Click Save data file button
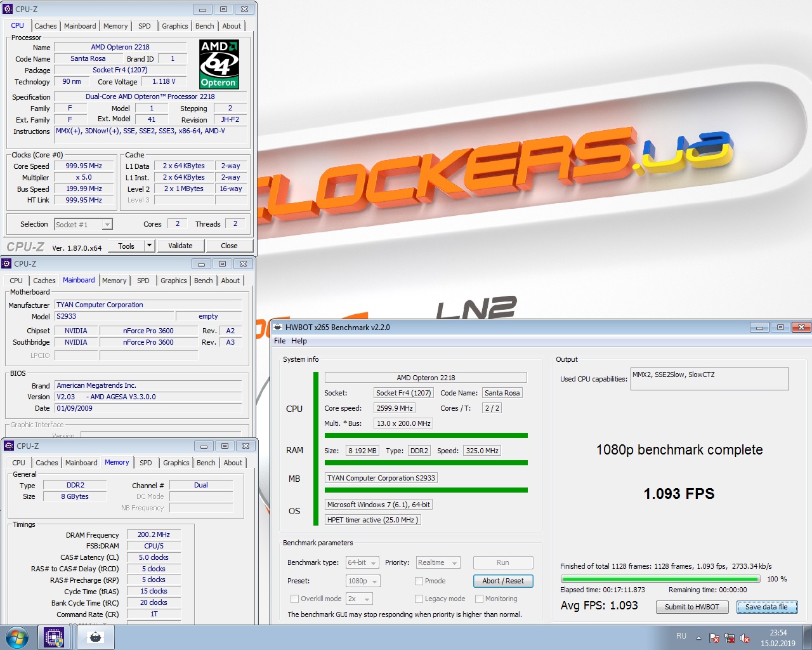Screen dimensions: 812x650 click(766, 607)
